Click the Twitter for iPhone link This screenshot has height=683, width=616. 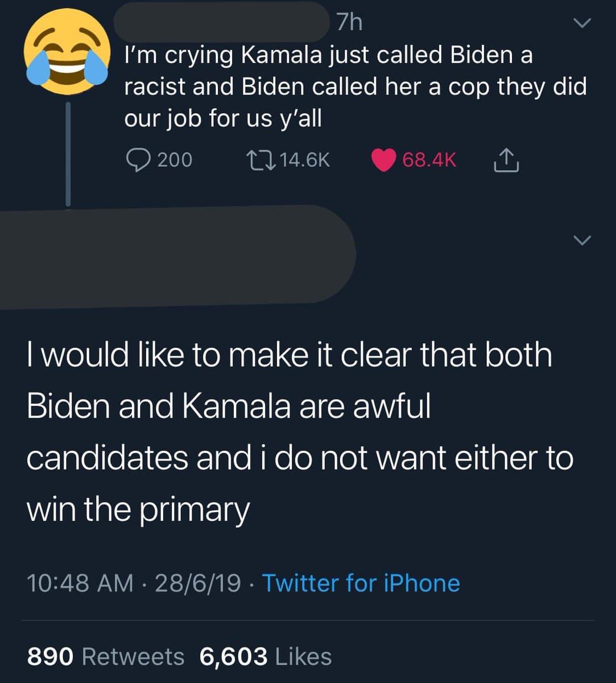coord(361,583)
